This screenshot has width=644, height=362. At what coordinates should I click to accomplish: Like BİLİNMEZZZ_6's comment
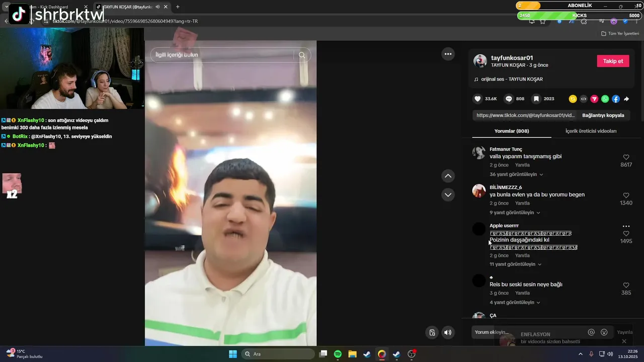(x=626, y=195)
